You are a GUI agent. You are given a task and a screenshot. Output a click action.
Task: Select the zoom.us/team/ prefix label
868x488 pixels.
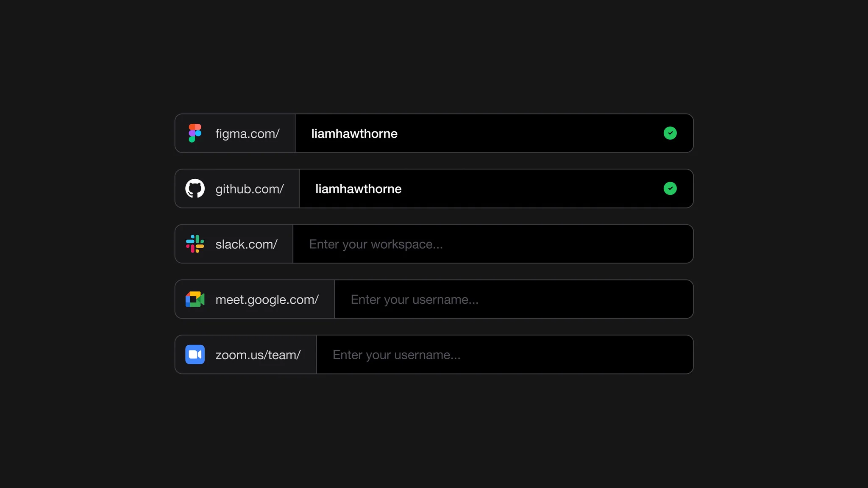(x=258, y=355)
